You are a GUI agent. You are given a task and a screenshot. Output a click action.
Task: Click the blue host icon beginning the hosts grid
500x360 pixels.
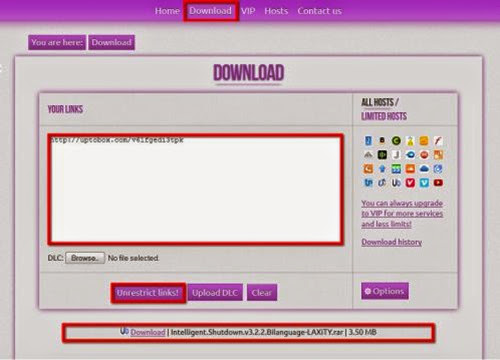(x=368, y=141)
